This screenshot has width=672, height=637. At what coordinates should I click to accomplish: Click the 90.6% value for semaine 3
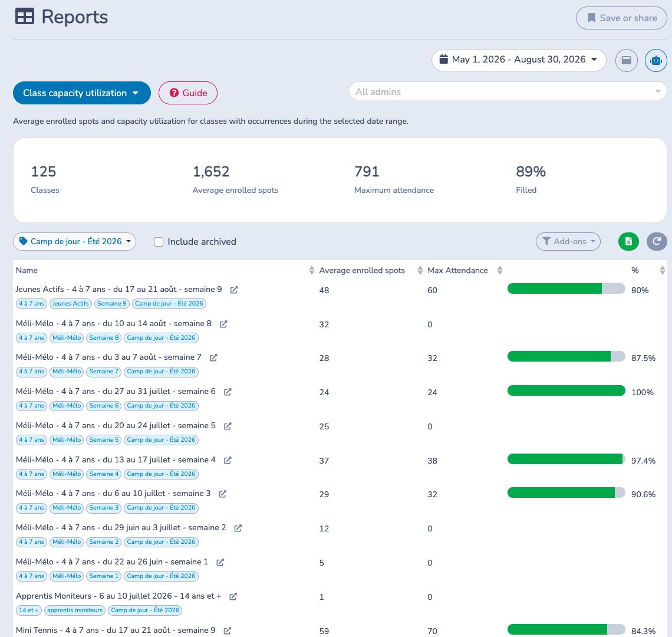pos(643,495)
